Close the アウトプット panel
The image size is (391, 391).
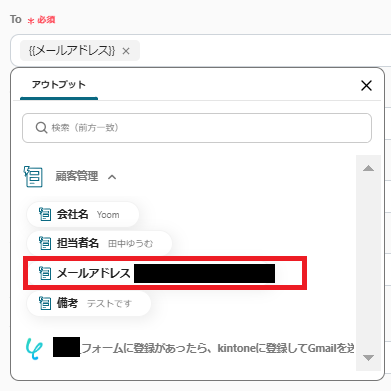pos(366,86)
